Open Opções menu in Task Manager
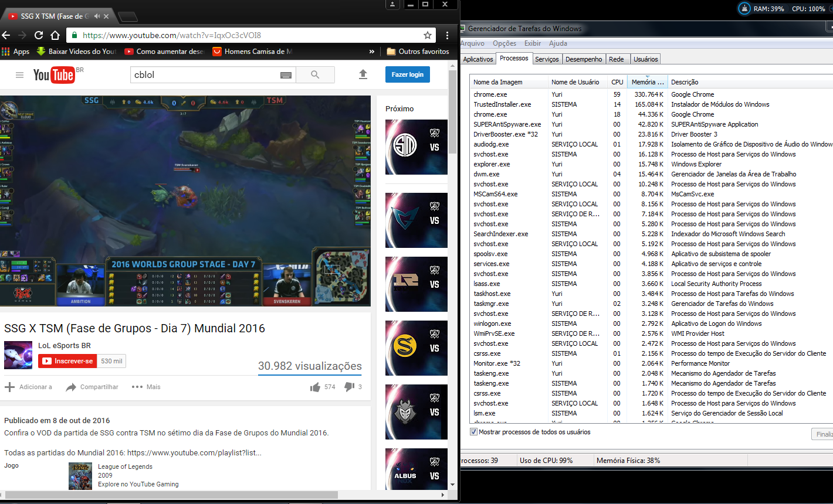The width and height of the screenshot is (833, 504). click(x=504, y=43)
